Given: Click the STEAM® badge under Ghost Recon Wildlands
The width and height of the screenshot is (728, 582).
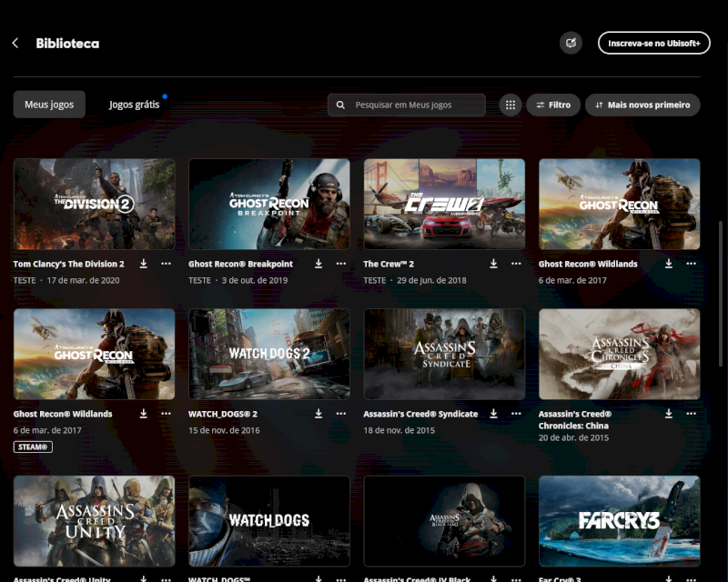Looking at the screenshot, I should point(33,447).
